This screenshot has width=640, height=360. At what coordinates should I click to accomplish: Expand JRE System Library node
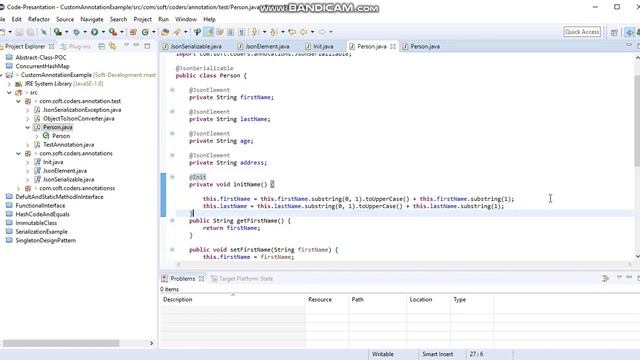tap(9, 84)
